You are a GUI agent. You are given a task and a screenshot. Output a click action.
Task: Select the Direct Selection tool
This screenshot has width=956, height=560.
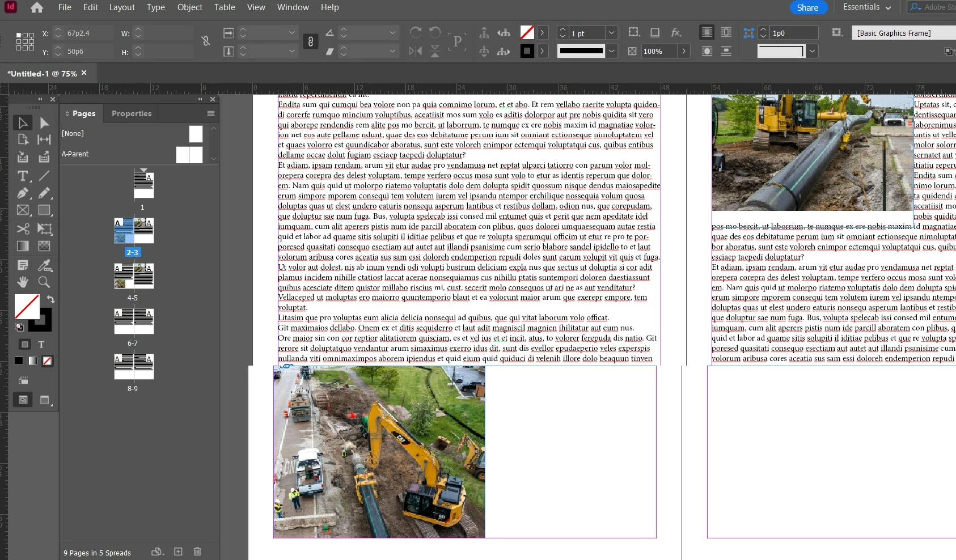click(44, 122)
